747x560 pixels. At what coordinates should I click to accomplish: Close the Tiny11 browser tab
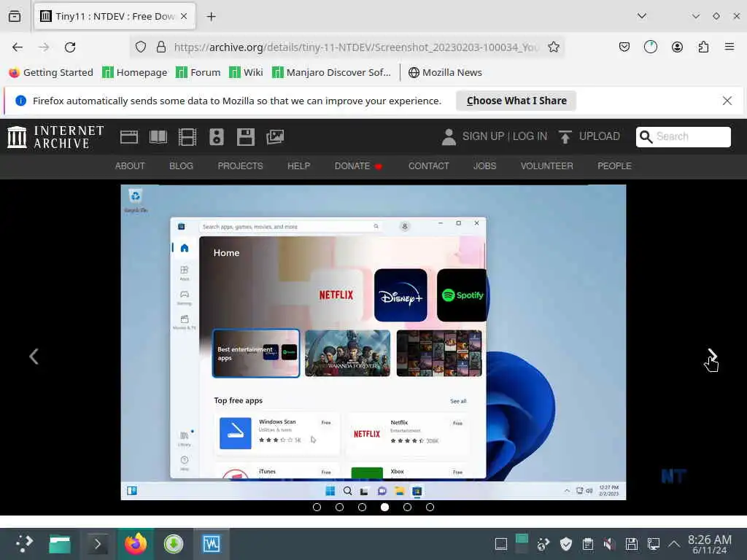pyautogui.click(x=184, y=16)
